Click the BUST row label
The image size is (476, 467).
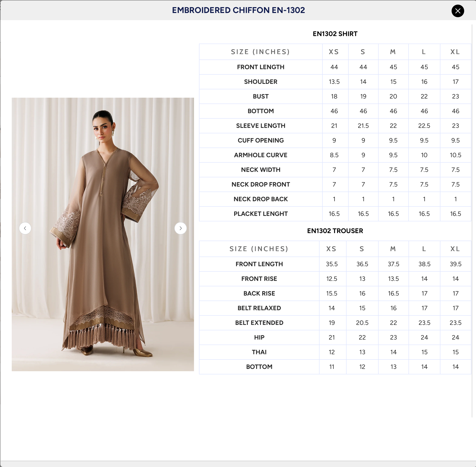click(261, 96)
